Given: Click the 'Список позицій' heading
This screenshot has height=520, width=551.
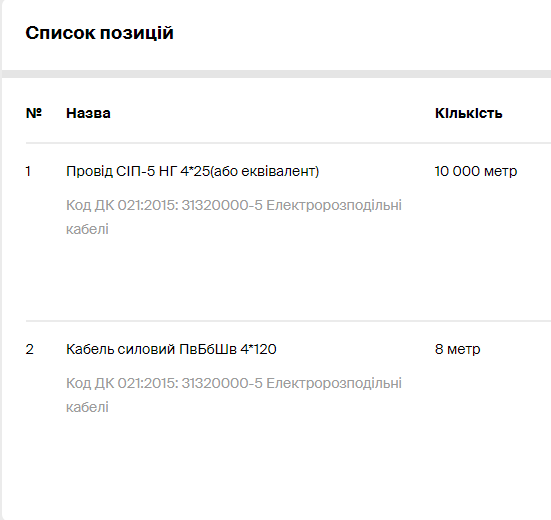Looking at the screenshot, I should click(x=99, y=34).
